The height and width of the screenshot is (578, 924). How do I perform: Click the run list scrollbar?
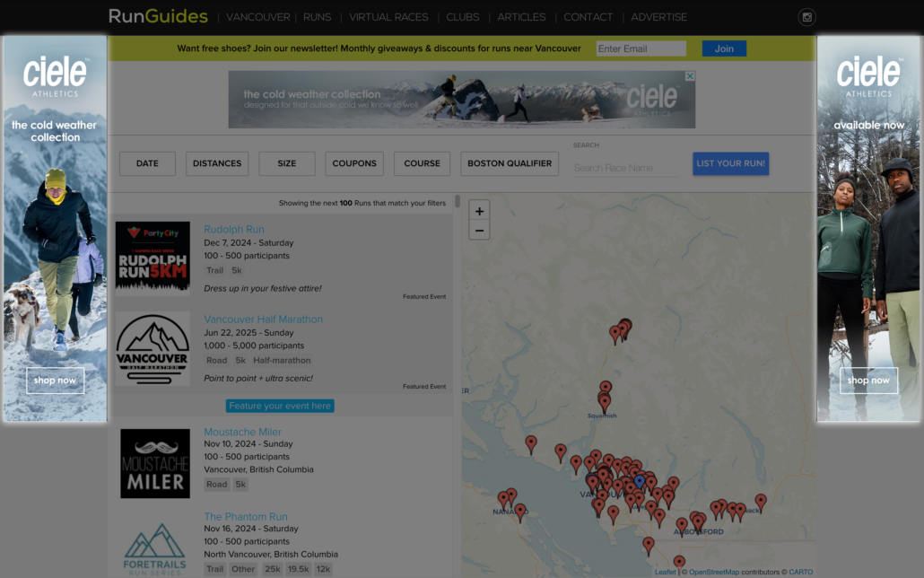[458, 201]
